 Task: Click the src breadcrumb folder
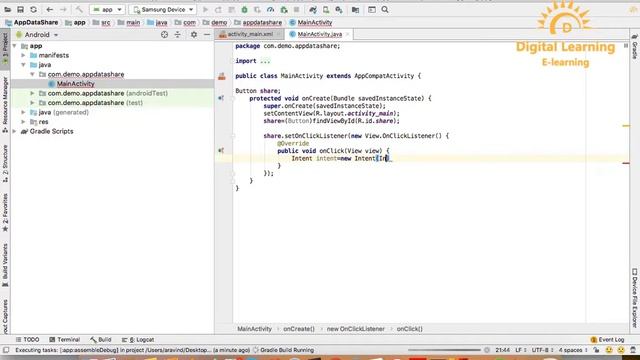point(101,22)
